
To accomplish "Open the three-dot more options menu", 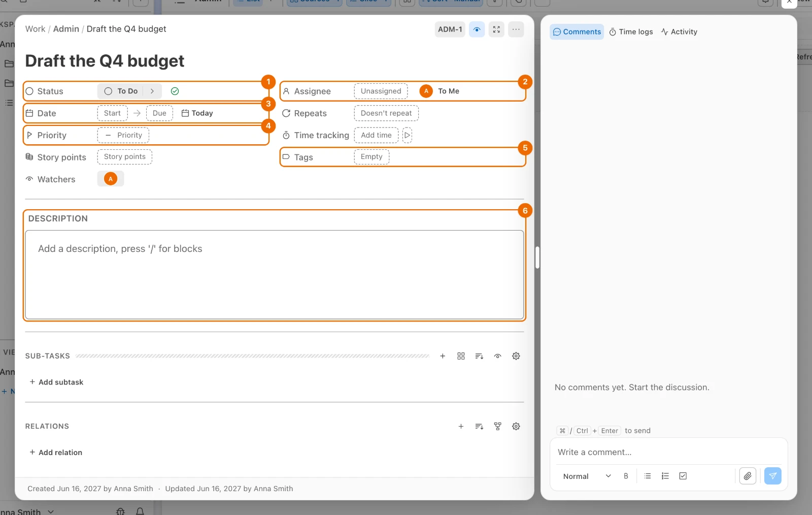I will click(x=516, y=29).
